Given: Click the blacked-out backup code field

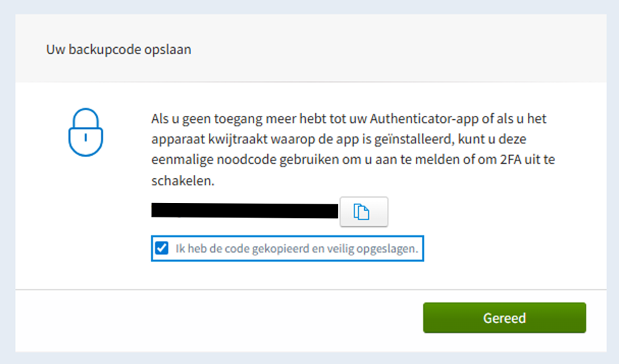Looking at the screenshot, I should pos(245,211).
